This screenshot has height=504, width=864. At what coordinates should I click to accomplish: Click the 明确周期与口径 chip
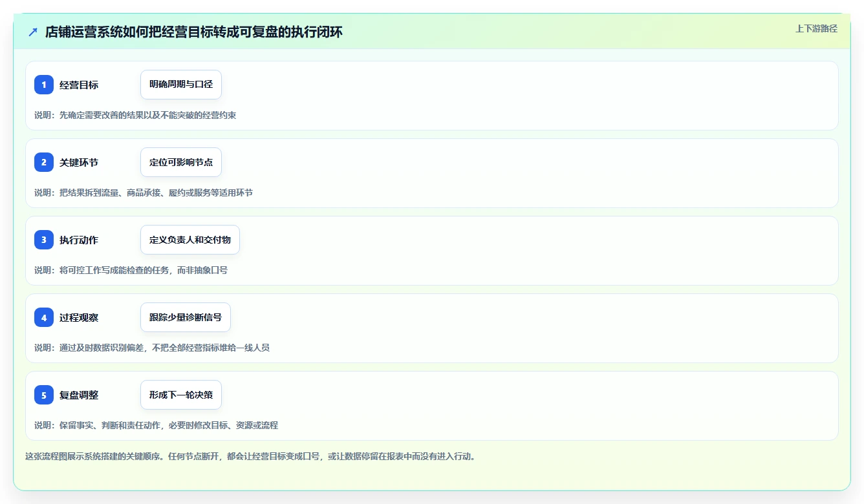coord(181,85)
